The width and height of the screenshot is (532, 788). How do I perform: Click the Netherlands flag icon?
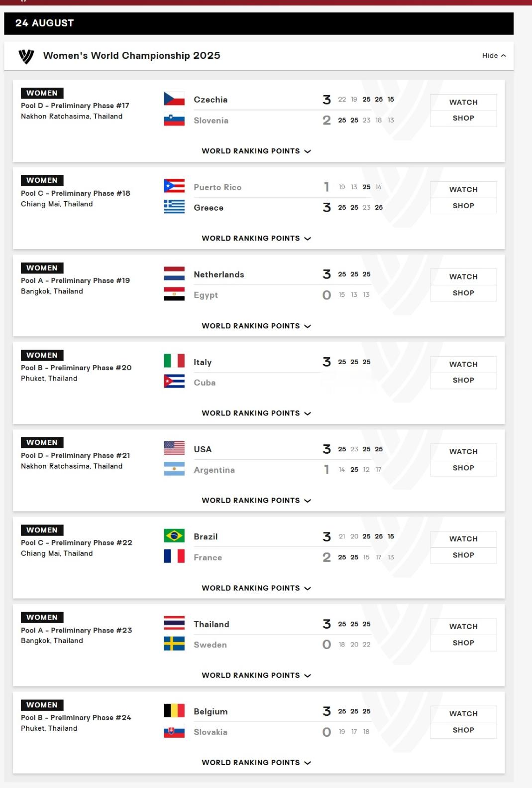[174, 274]
